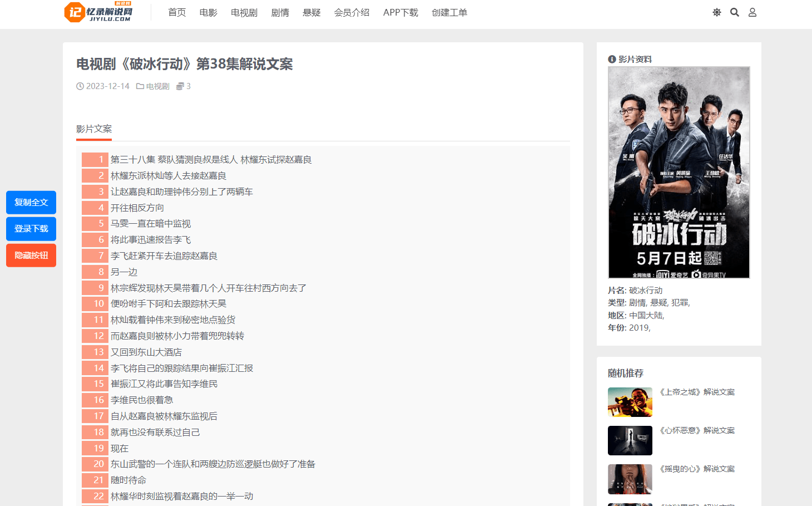Viewport: 812px width, 506px height.
Task: Select line 16 李维民也很着急
Action: 142,400
